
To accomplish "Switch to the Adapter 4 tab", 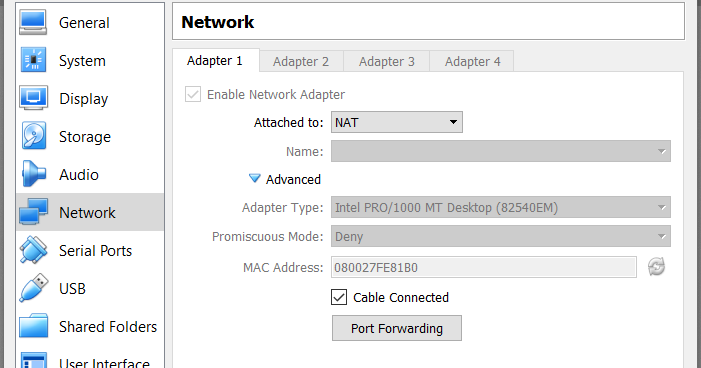I will click(x=472, y=61).
